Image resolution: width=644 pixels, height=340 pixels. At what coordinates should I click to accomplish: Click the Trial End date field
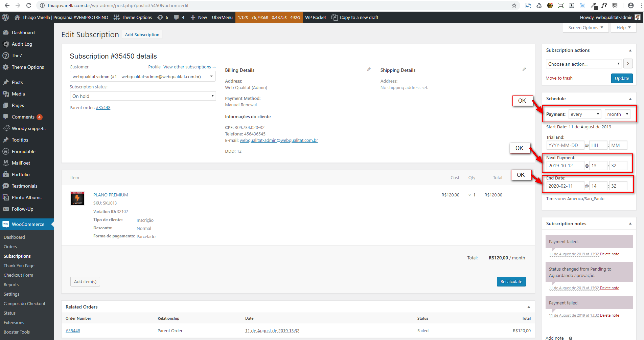(x=565, y=145)
